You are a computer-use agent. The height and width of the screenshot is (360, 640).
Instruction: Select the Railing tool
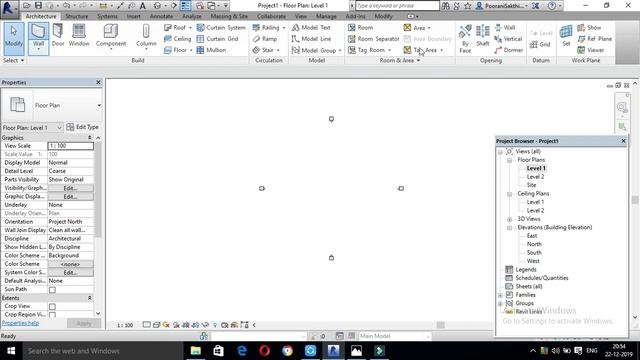click(269, 28)
